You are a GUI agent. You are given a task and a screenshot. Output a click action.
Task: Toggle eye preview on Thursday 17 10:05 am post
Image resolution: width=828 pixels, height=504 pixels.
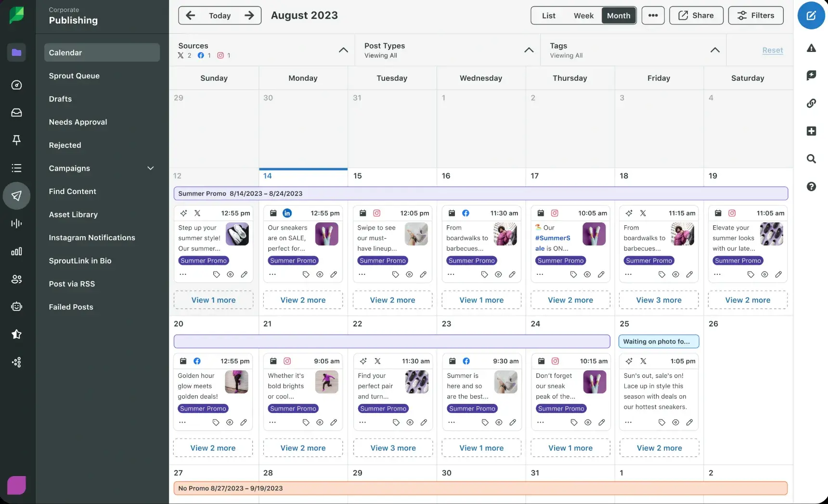(587, 274)
